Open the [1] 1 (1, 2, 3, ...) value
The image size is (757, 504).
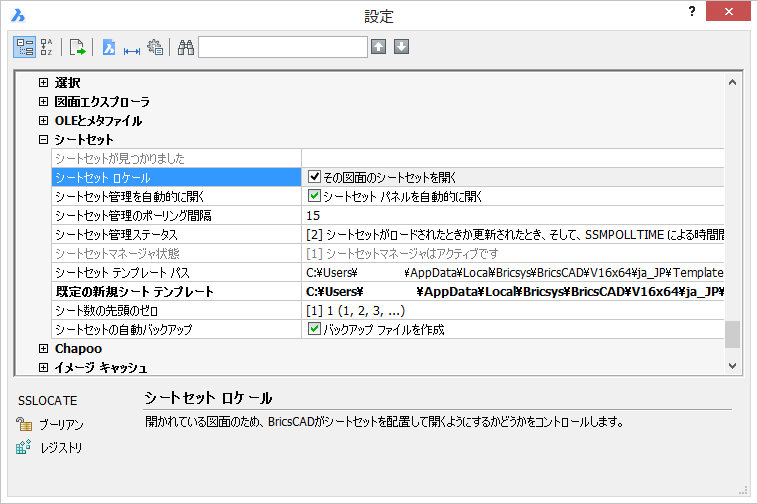tap(513, 310)
